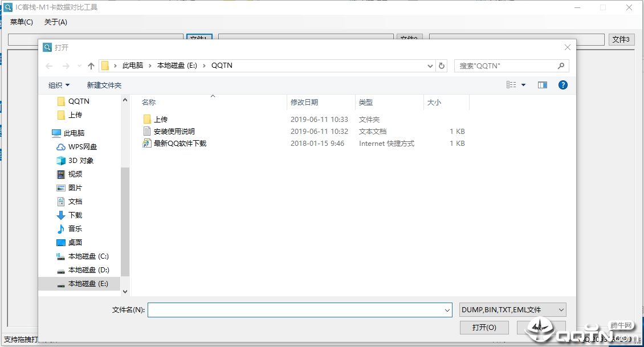
Task: Click the 安装使用说明 document icon
Action: click(147, 132)
